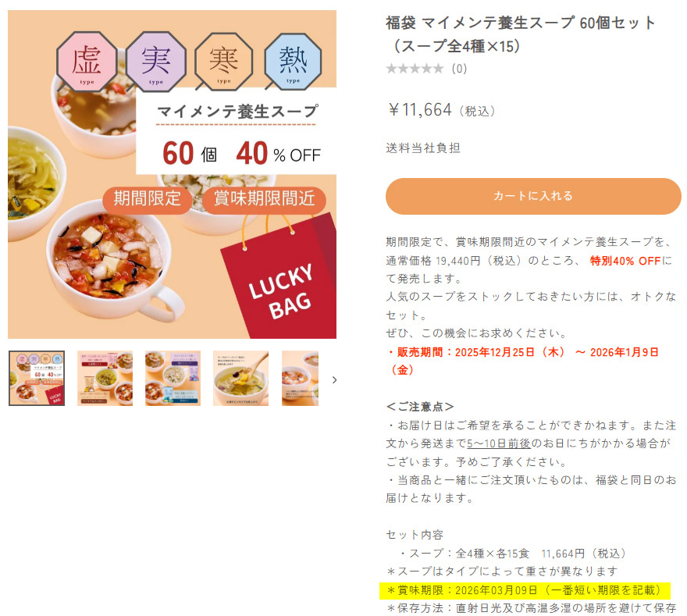Click the underlined 5〜10日前後 text

point(499,443)
